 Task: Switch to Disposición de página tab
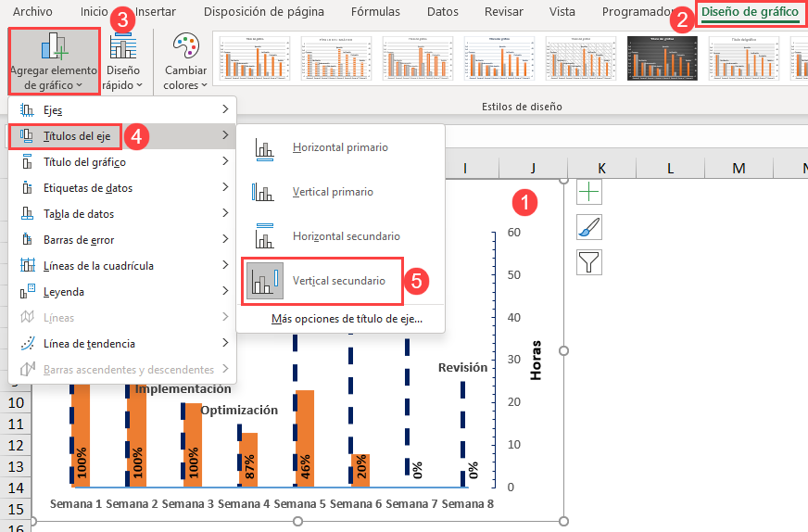tap(264, 11)
